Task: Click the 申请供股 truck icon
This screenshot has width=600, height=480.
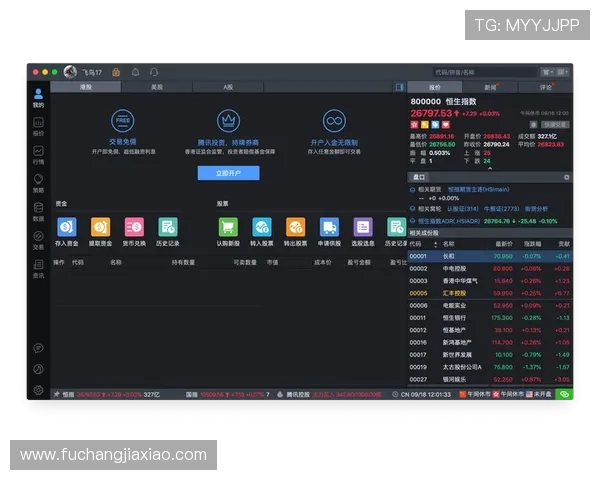Action: (x=329, y=227)
